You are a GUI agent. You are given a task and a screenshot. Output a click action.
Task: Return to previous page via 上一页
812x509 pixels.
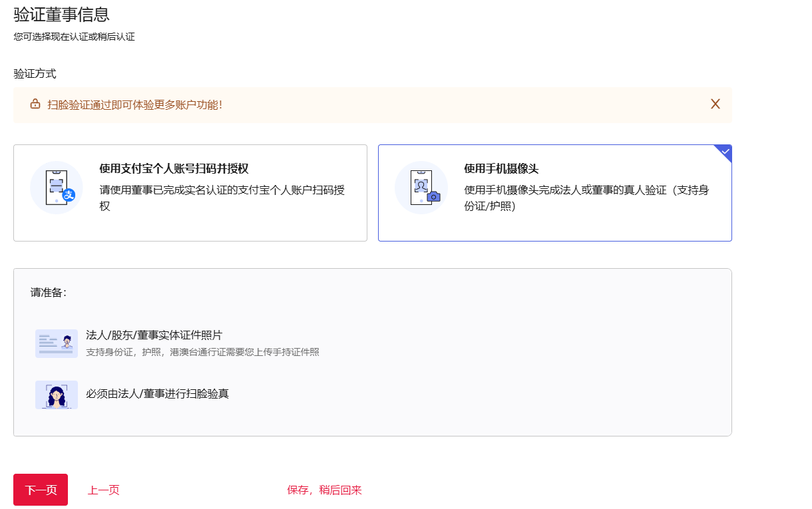click(103, 490)
